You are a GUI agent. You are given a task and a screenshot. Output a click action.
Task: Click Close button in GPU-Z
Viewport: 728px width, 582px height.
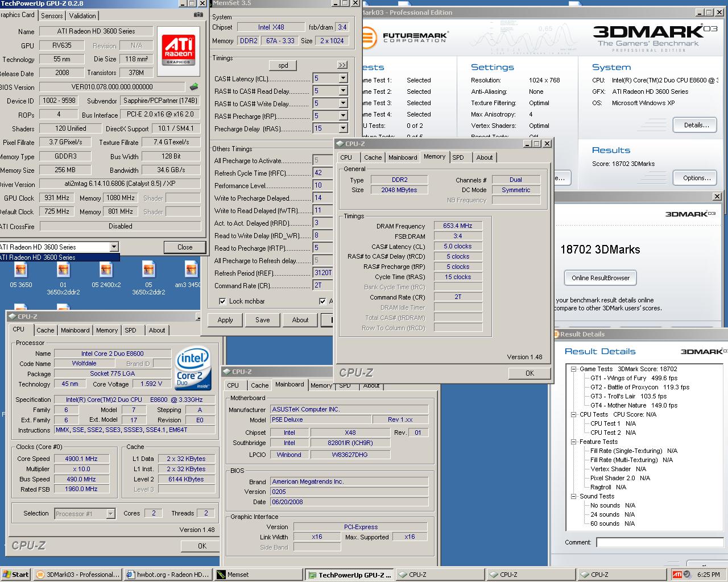(185, 247)
